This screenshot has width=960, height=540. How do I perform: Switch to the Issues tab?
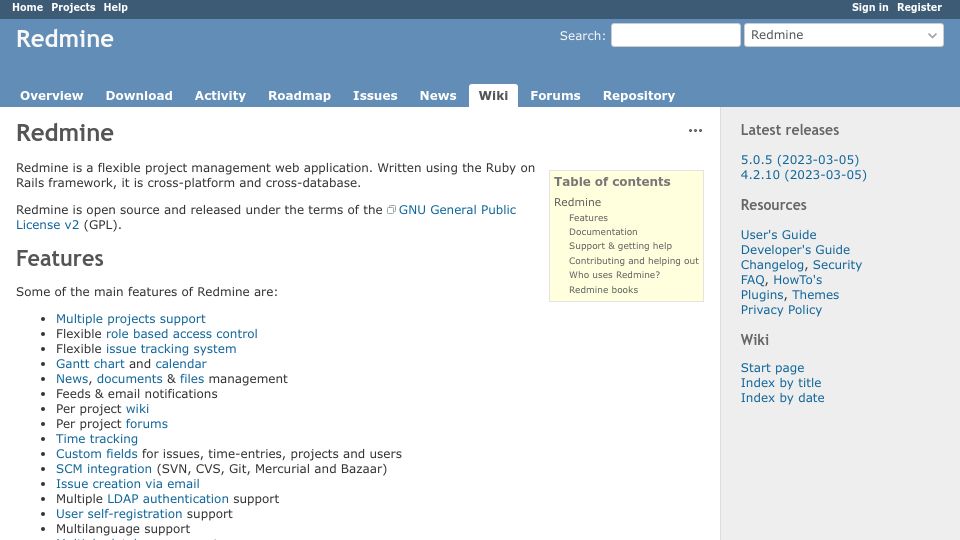tap(375, 96)
